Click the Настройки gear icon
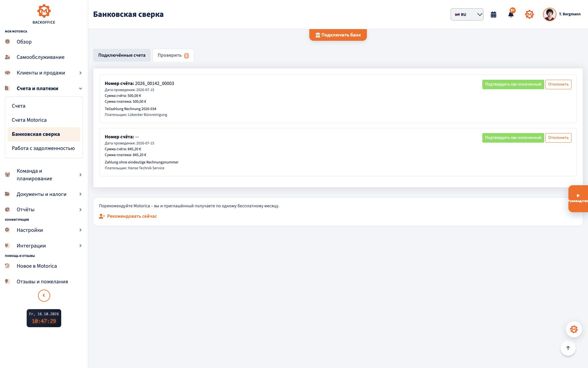 click(8, 230)
